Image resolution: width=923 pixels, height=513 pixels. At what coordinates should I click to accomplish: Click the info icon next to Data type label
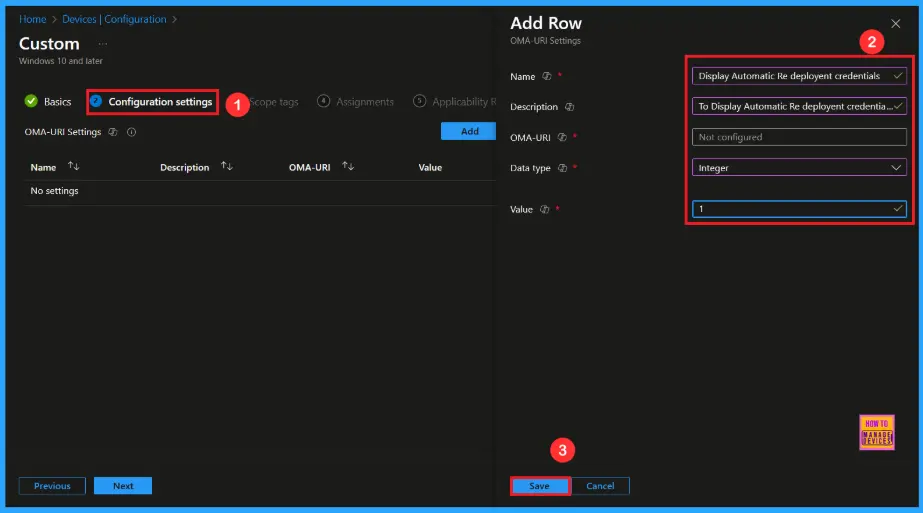click(561, 168)
